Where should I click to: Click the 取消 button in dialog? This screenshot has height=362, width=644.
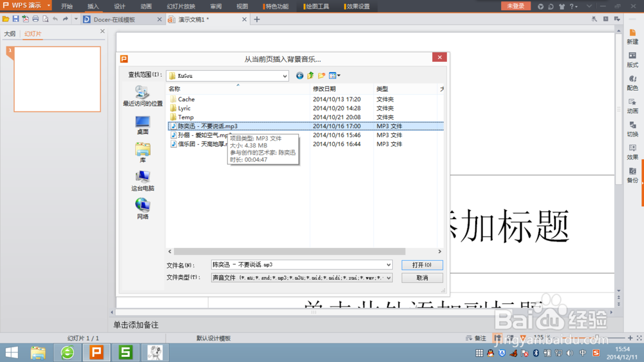point(422,278)
